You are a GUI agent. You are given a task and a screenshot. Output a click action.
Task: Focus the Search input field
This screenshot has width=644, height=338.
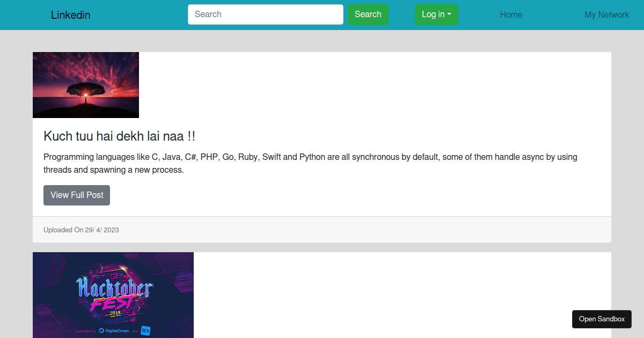point(265,14)
